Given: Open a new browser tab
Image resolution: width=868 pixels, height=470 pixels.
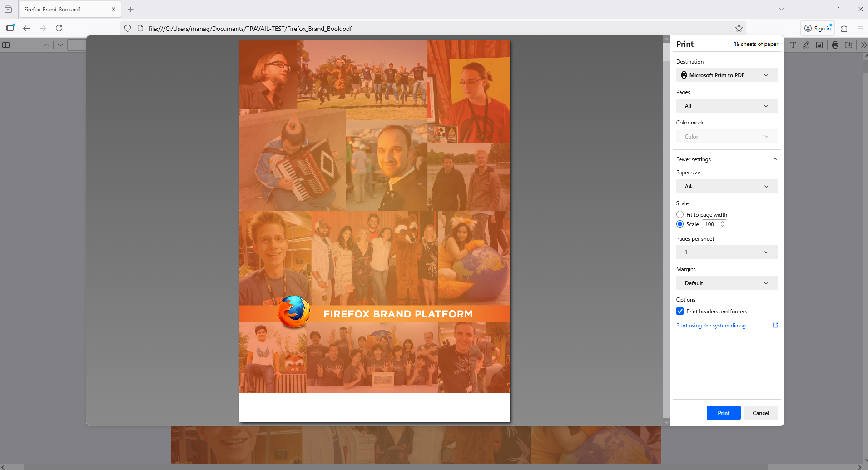Looking at the screenshot, I should tap(130, 9).
